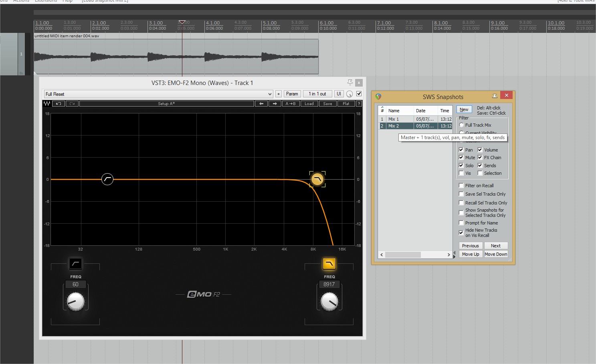Toggle the high-pass filter button

[x=75, y=263]
